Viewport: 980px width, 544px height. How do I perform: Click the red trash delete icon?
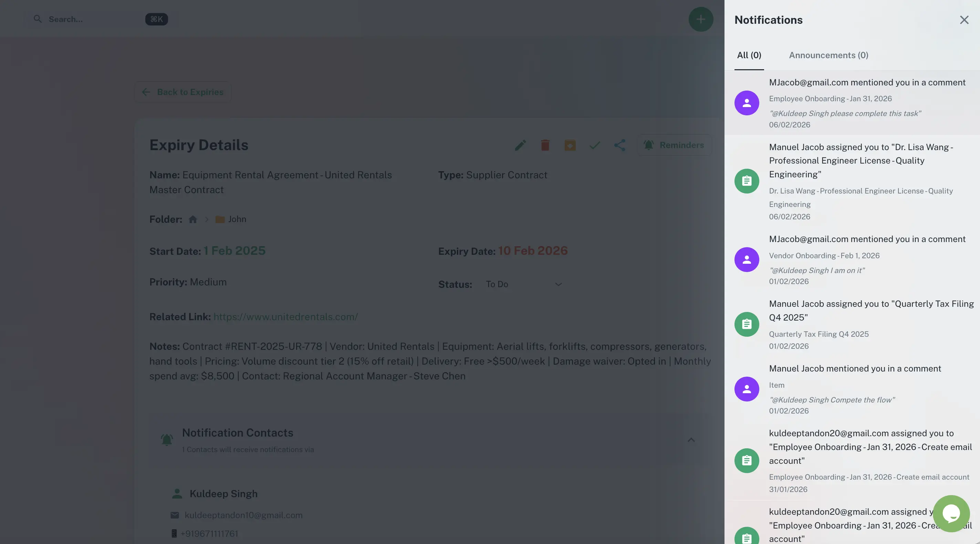point(545,145)
